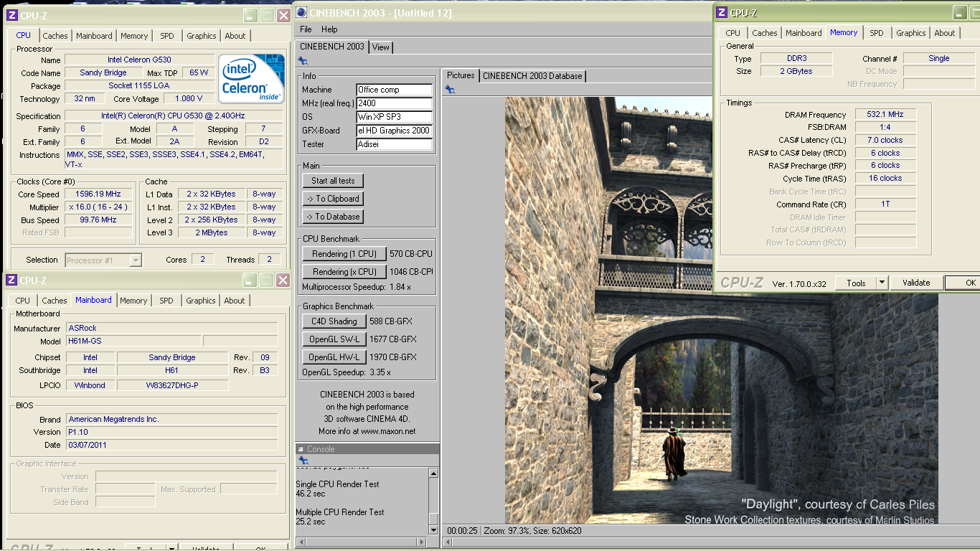Click CPU-Z icon in Memory window title
Screen dimensions: 980x551
(x=722, y=13)
